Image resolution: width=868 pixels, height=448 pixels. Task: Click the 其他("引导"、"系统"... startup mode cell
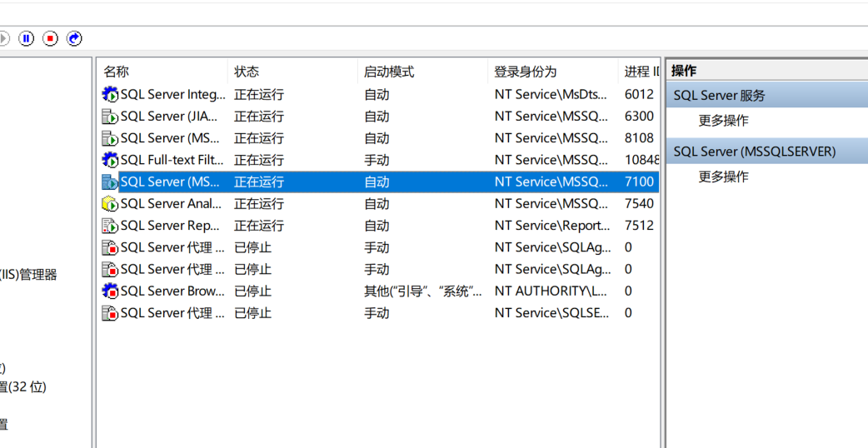click(x=423, y=291)
